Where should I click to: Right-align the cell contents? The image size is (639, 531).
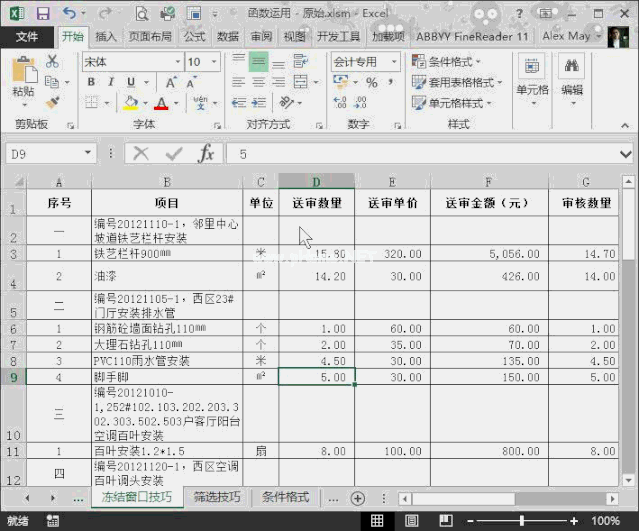pos(279,82)
